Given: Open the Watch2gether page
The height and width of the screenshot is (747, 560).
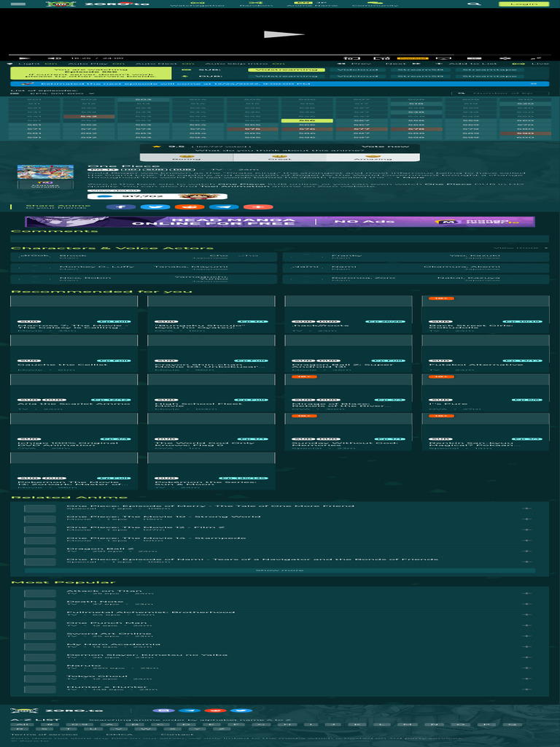Looking at the screenshot, I should 197,4.
